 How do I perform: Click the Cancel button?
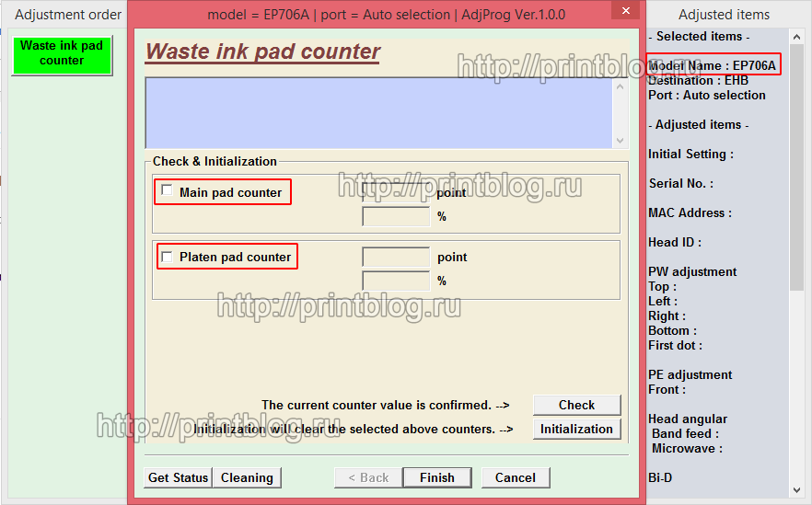[x=516, y=477]
